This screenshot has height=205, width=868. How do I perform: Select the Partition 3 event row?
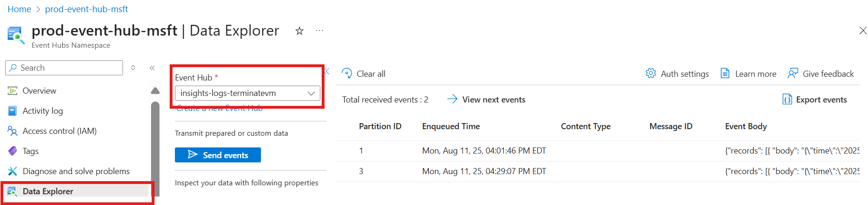point(484,171)
